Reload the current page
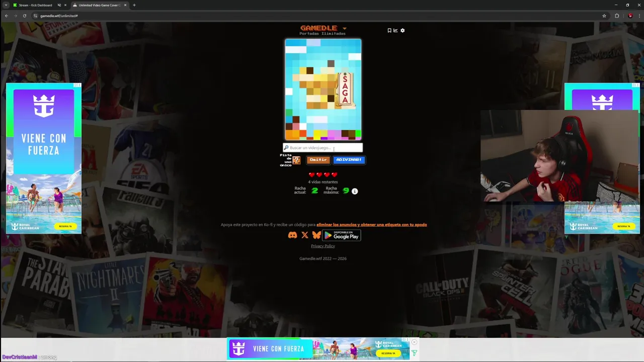 tap(24, 16)
